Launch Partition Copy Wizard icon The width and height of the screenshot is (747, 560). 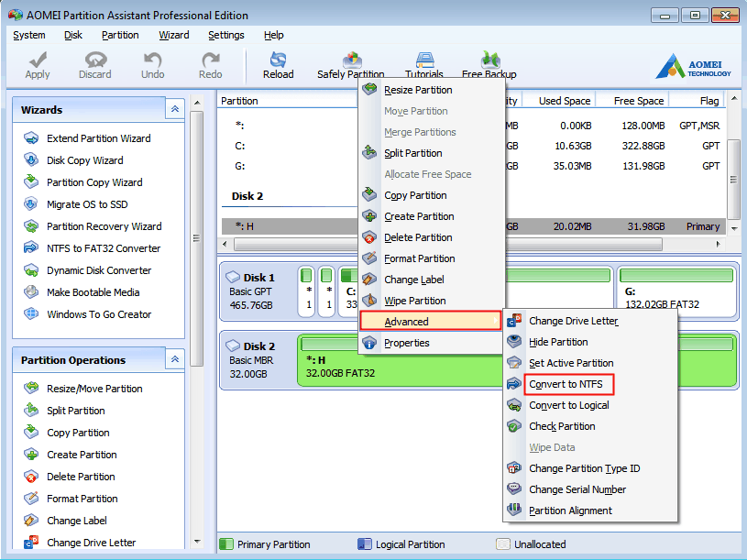click(31, 182)
